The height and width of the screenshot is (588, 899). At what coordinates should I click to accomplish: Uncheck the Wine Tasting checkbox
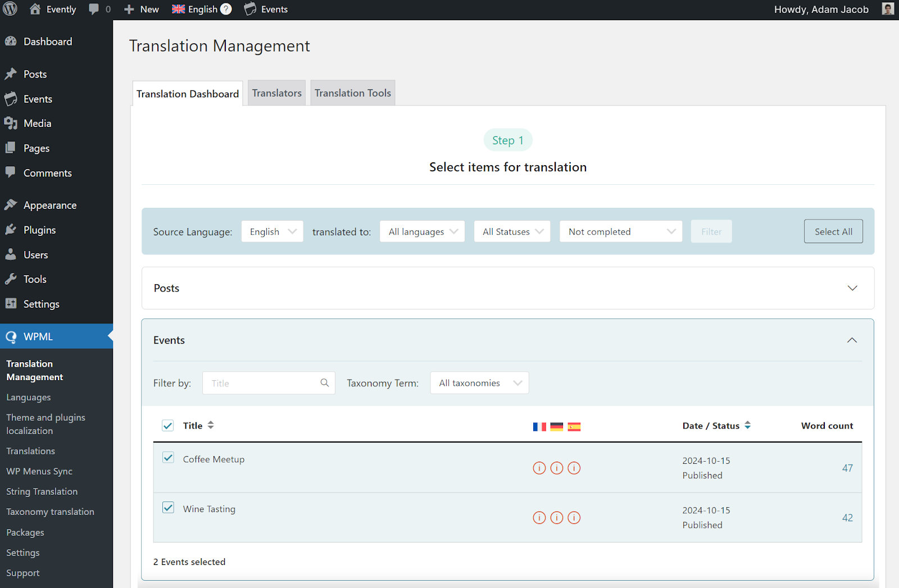coord(168,507)
